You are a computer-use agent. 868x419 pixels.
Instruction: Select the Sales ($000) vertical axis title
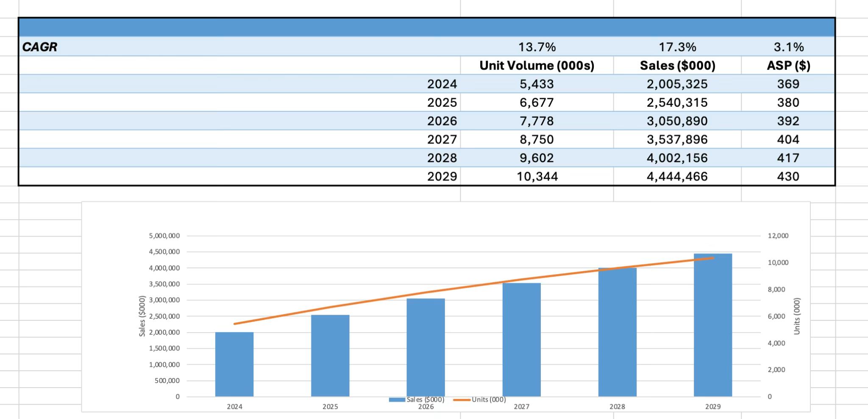click(x=142, y=316)
